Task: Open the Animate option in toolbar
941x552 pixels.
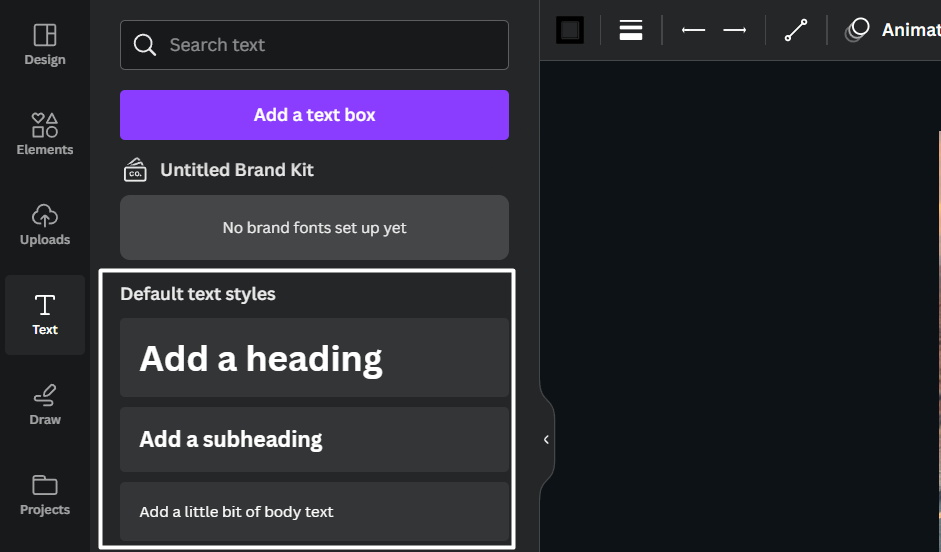Action: coord(893,29)
